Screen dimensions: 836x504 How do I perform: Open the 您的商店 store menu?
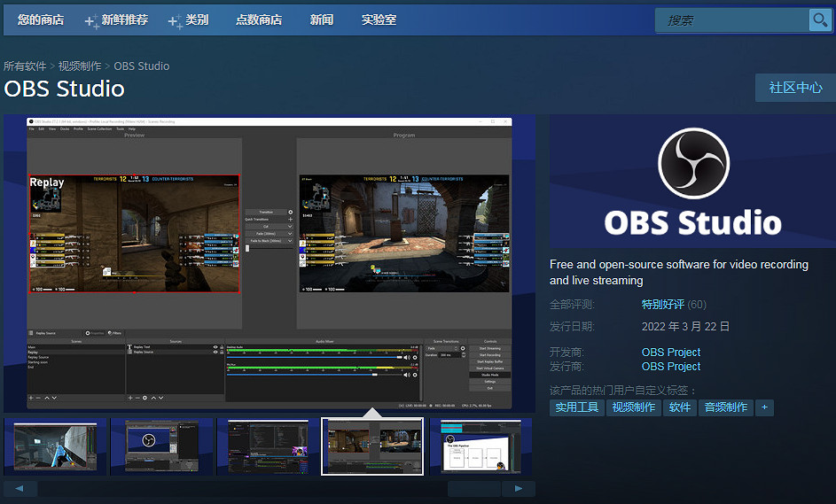[x=41, y=19]
